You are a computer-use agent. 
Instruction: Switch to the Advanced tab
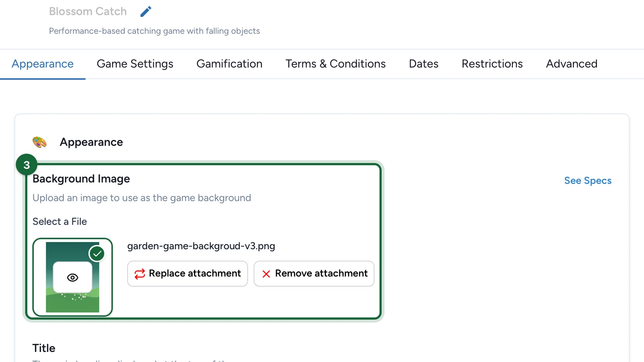(572, 64)
